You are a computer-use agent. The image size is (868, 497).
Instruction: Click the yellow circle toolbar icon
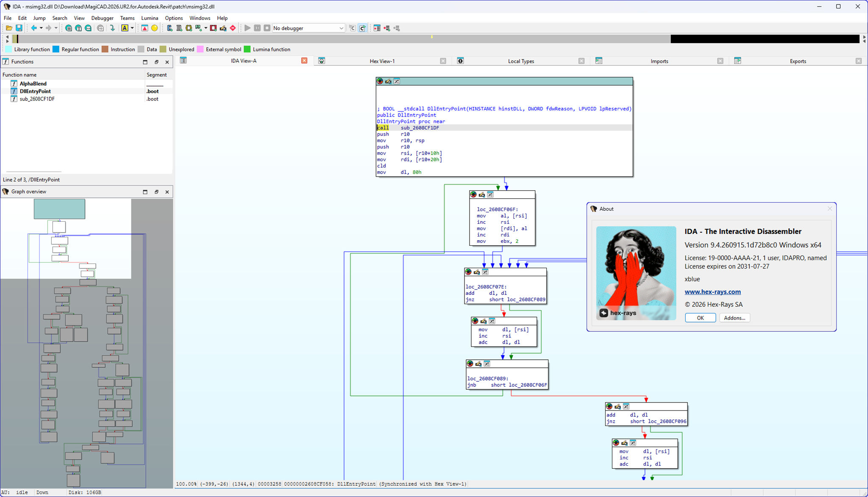pyautogui.click(x=154, y=28)
